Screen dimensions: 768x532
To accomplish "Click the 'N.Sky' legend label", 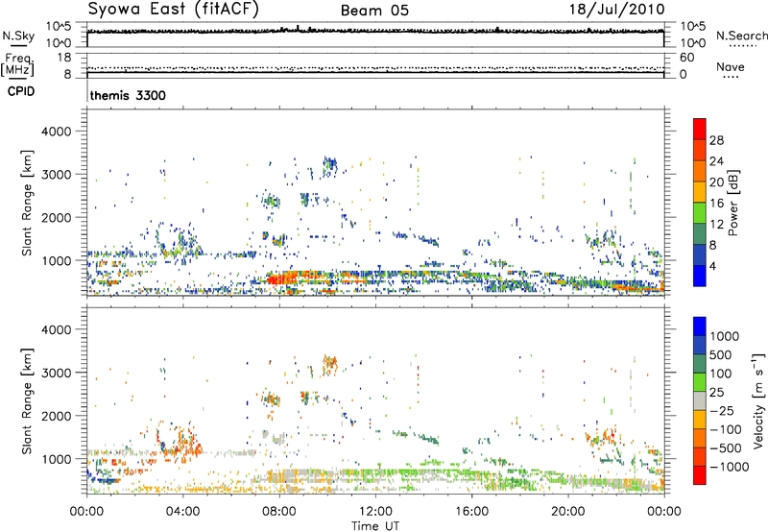I will tap(18, 36).
